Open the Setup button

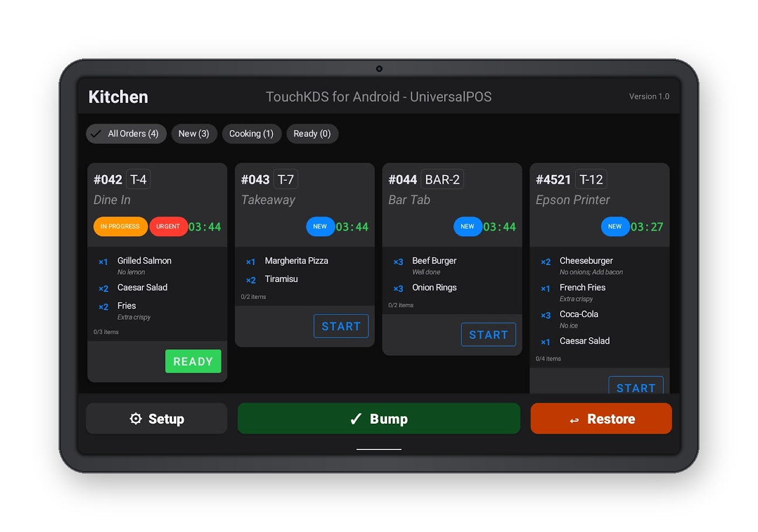[x=156, y=418]
